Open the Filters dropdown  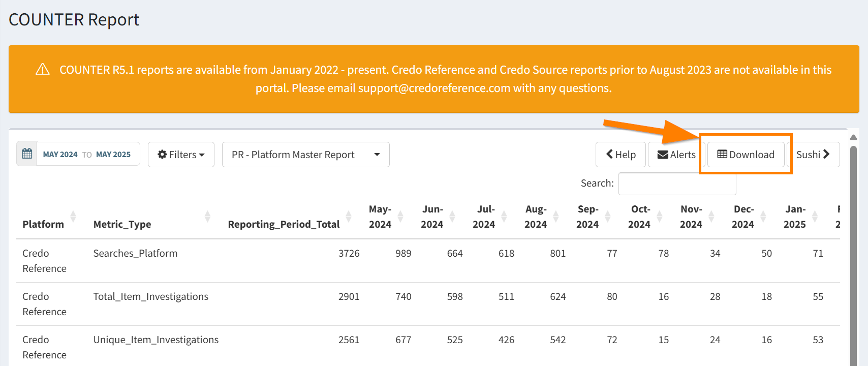pyautogui.click(x=181, y=155)
